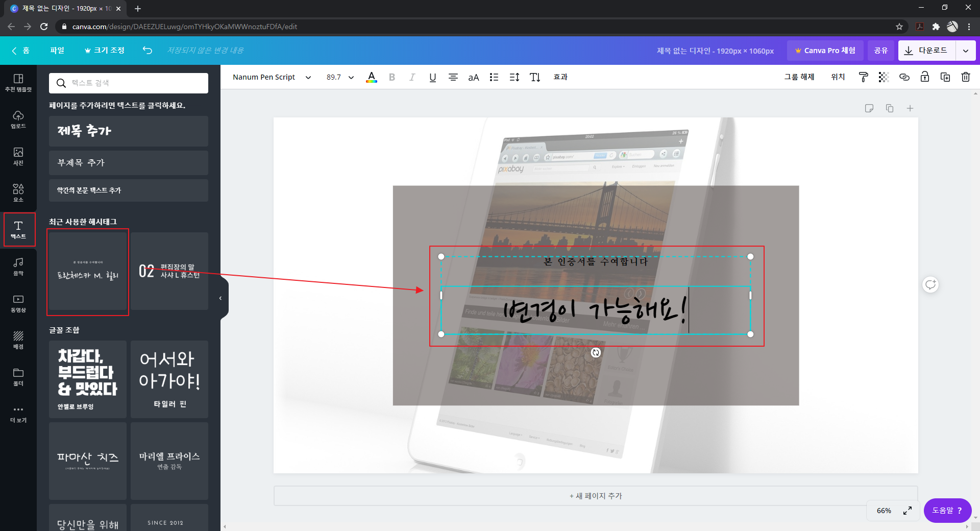Viewport: 980px width, 531px height.
Task: Show more sidebar options
Action: pos(18,414)
